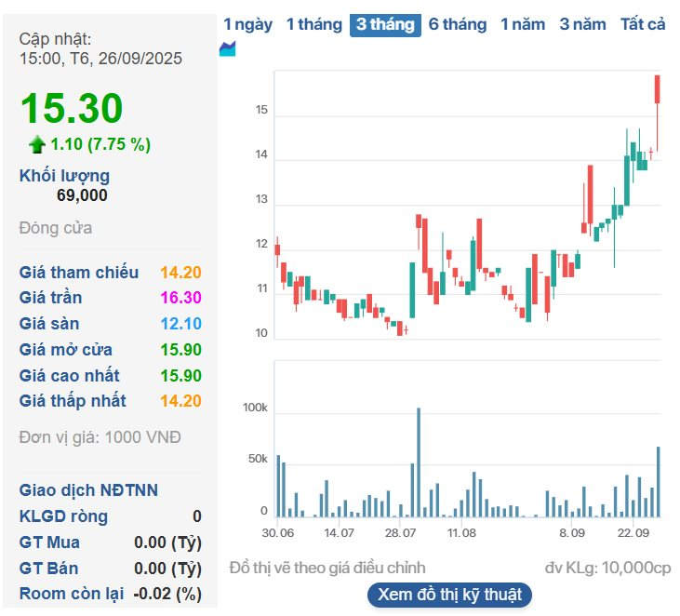
Task: Click the green up arrow price indicator
Action: [x=37, y=144]
